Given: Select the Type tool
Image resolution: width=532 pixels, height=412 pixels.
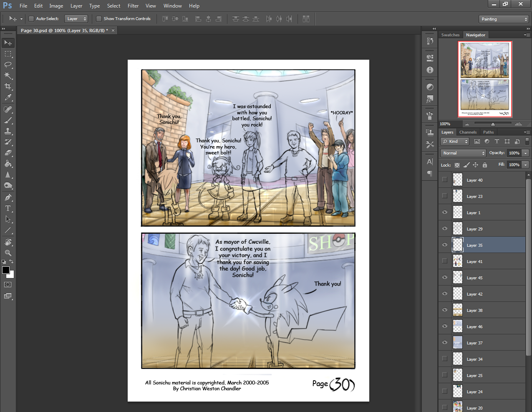Looking at the screenshot, I should pos(8,208).
